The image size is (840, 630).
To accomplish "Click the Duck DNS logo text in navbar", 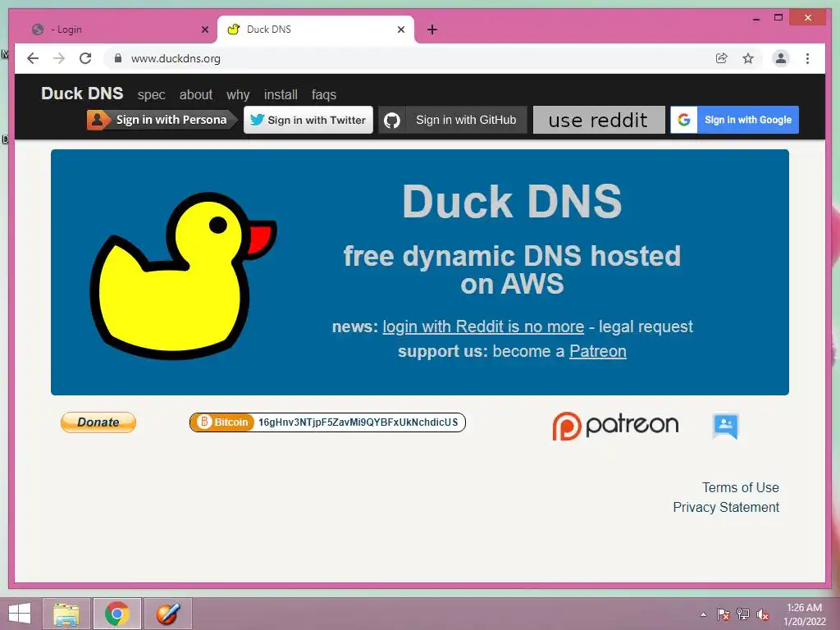I will [82, 94].
